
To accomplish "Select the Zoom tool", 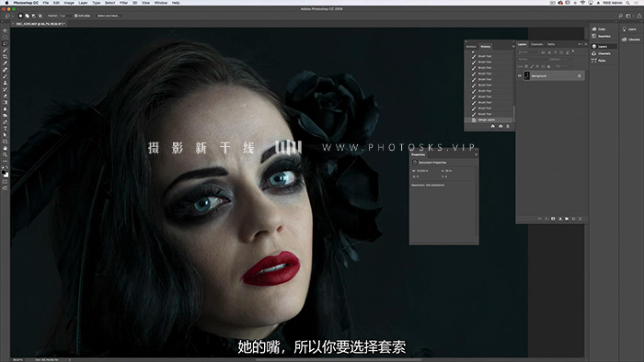I will pyautogui.click(x=5, y=154).
